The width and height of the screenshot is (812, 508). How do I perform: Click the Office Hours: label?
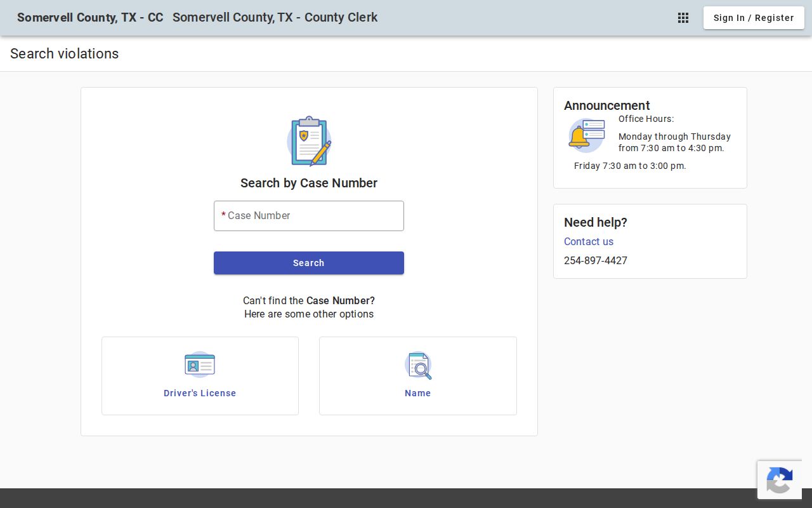tap(646, 119)
